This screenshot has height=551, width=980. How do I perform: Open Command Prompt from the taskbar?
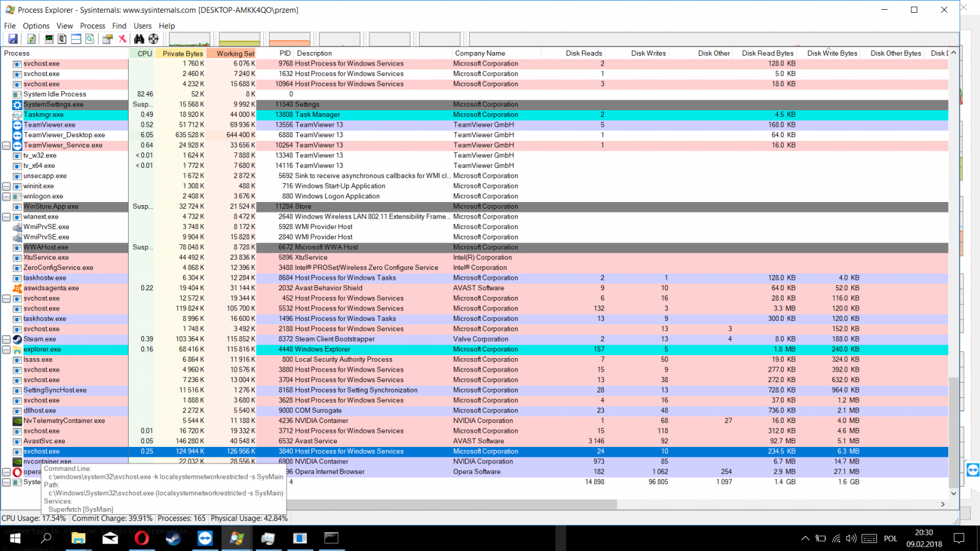click(x=331, y=538)
